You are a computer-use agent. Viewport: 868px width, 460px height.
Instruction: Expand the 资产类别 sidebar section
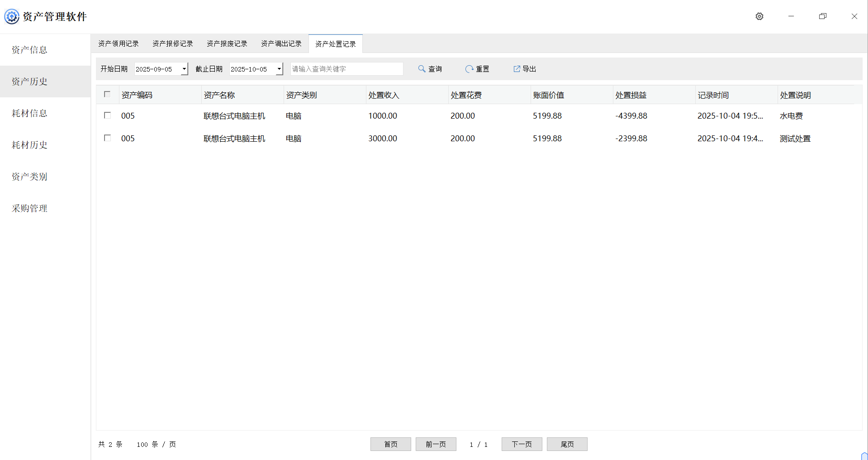[x=29, y=177]
